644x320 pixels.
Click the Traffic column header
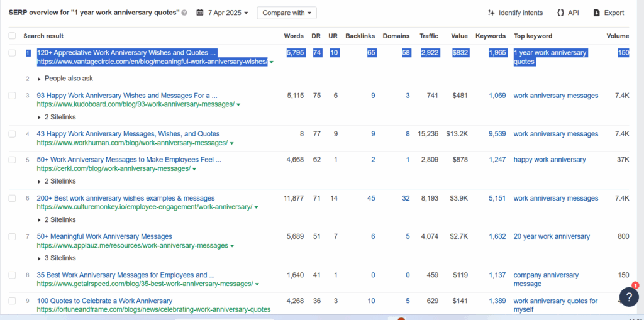pyautogui.click(x=429, y=36)
